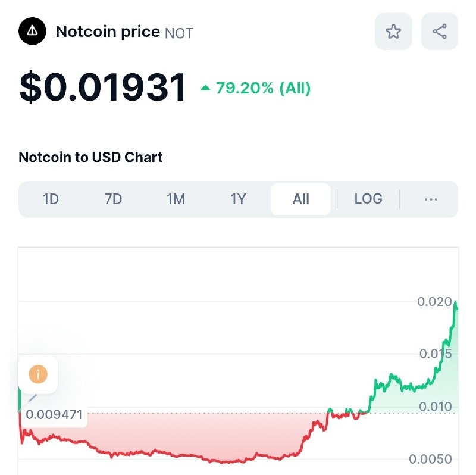The image size is (476, 475).
Task: Select the 1M chart range
Action: [176, 199]
